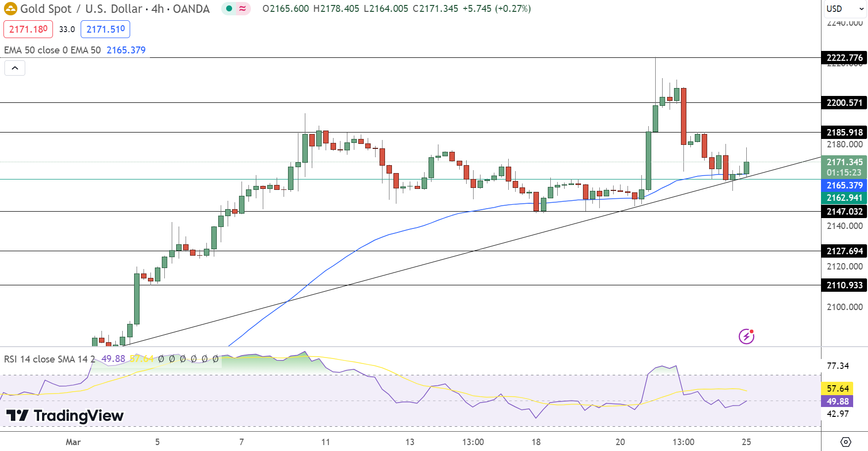Click the high price H2178.405 value
This screenshot has height=451, width=868.
[336, 8]
